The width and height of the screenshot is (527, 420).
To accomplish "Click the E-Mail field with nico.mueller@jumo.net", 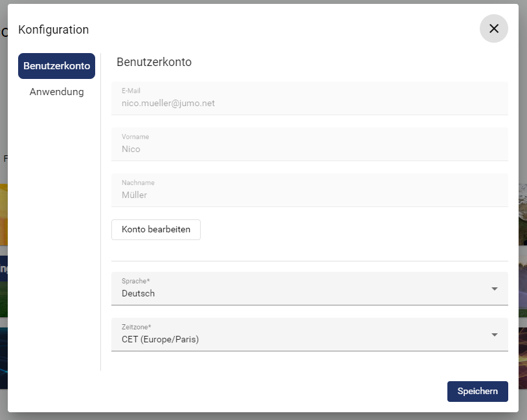I will [309, 98].
